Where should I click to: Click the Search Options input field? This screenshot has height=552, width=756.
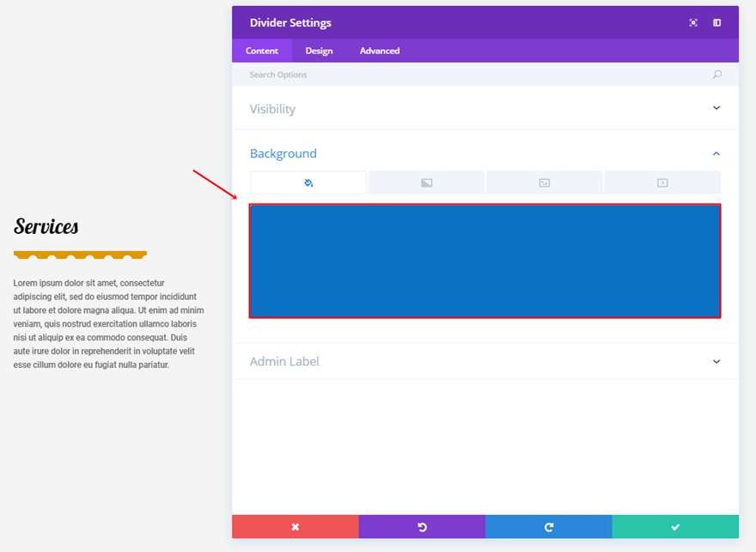tap(472, 75)
